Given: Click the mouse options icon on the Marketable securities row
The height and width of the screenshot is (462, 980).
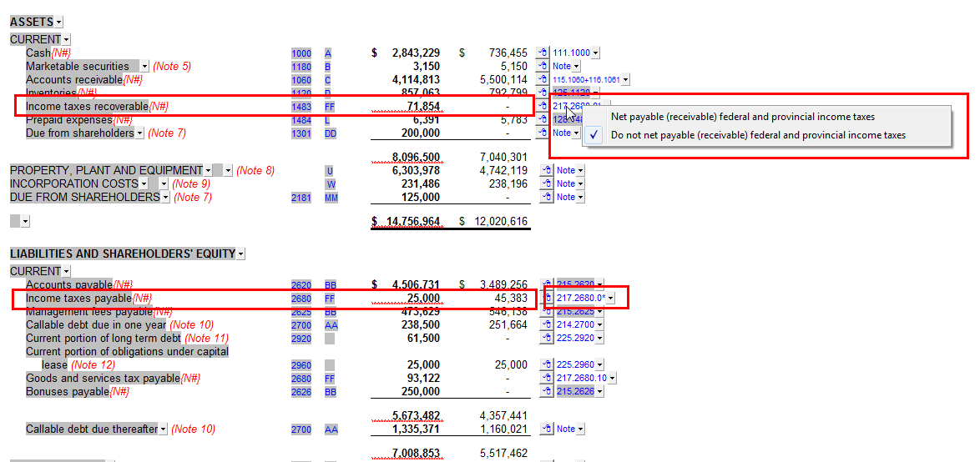Looking at the screenshot, I should point(543,66).
